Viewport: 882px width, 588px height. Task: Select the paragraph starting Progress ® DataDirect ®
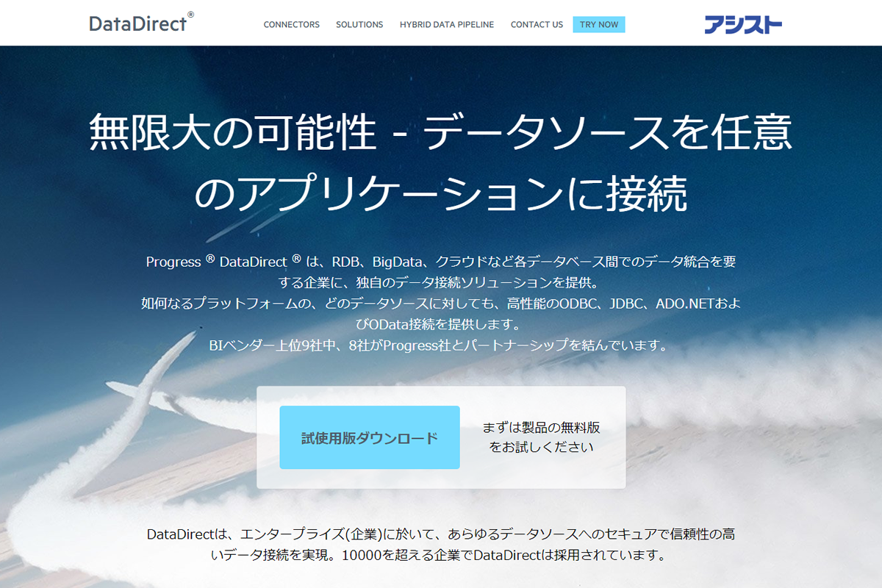tap(441, 271)
